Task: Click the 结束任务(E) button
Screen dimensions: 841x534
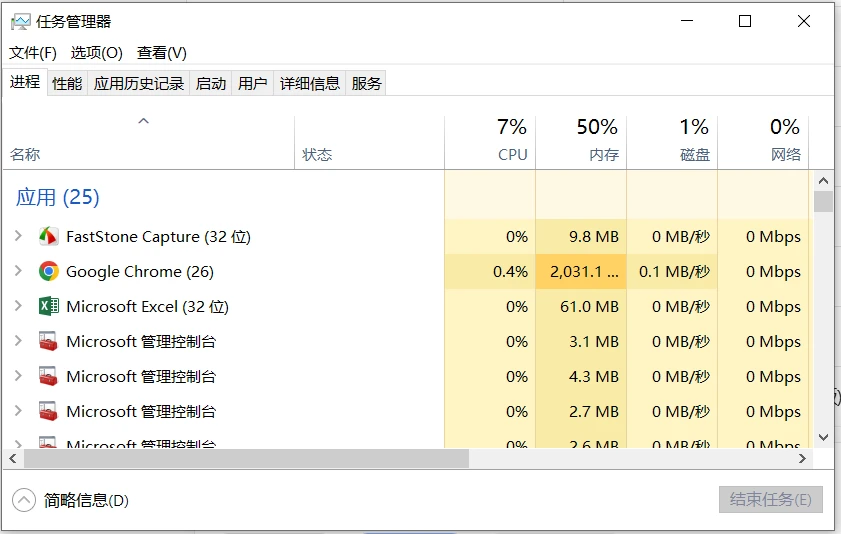Action: pyautogui.click(x=771, y=500)
